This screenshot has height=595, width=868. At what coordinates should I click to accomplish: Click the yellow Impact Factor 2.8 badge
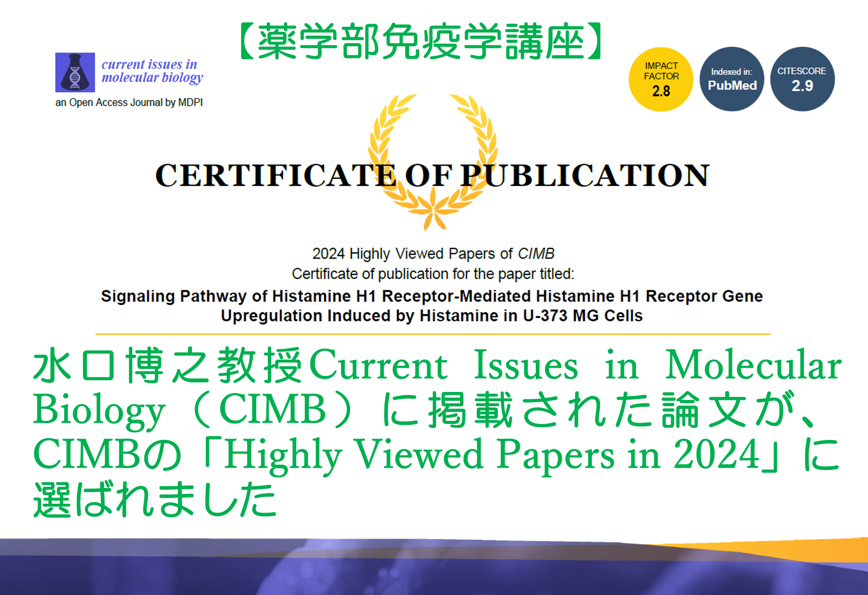(x=661, y=79)
